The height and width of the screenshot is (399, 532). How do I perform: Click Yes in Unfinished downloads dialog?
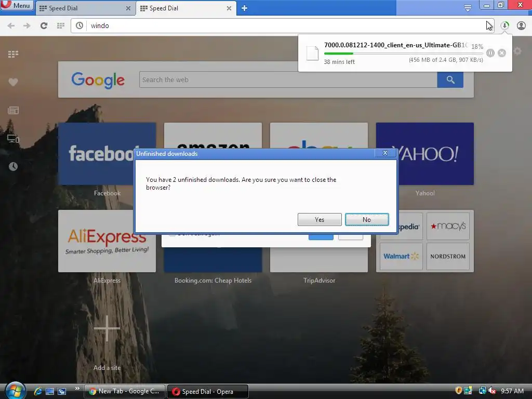[320, 220]
